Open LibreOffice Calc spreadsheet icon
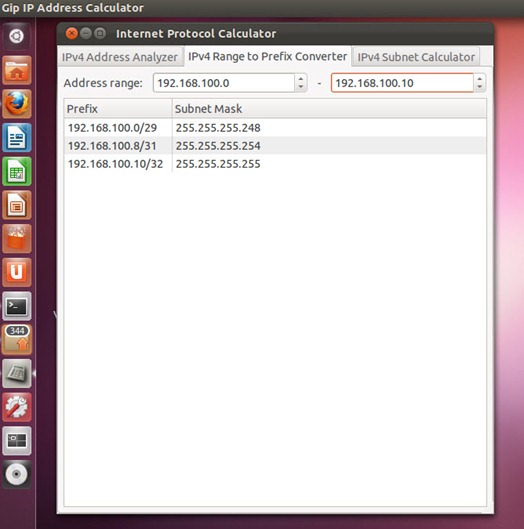 (17, 171)
